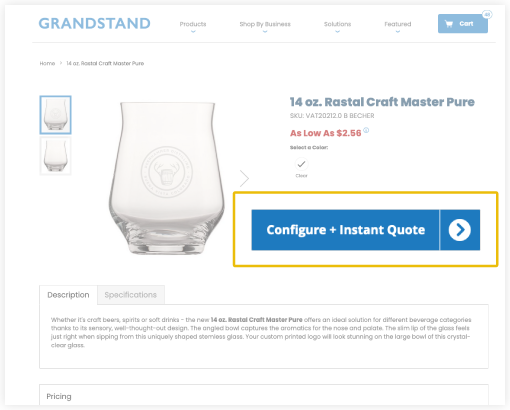Open the Featured navigation menu

[398, 24]
